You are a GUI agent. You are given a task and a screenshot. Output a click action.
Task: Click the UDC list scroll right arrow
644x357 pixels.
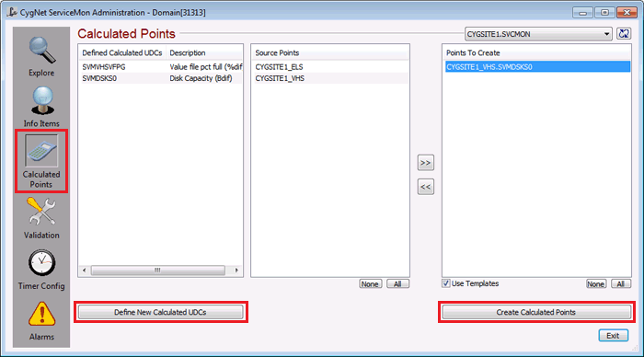coord(236,270)
